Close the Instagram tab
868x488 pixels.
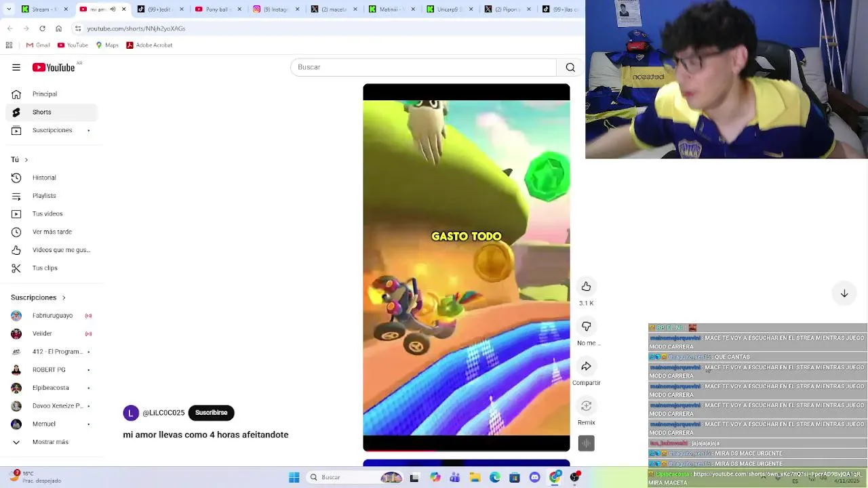pos(297,9)
